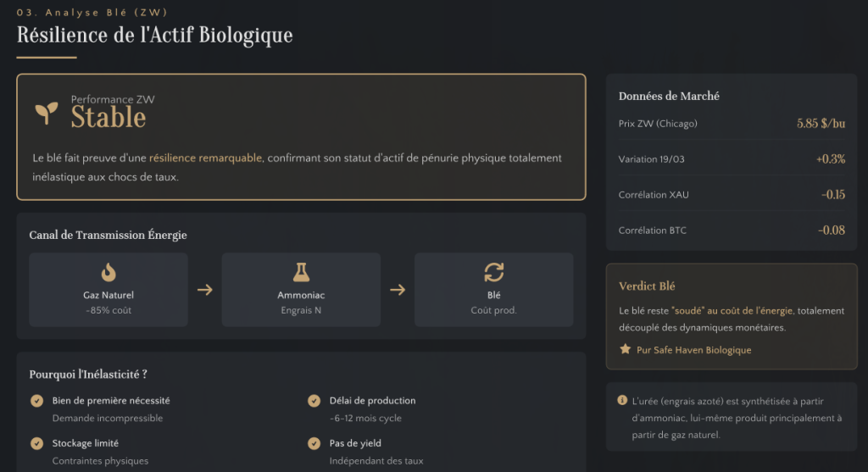Viewport: 868px width, 472px height.
Task: Click the flame icon above Gaz Naturel
Action: (108, 272)
